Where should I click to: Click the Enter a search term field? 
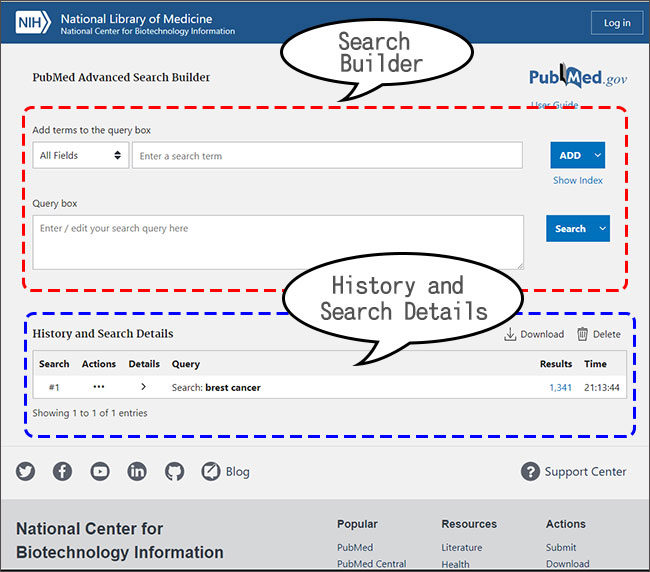327,155
